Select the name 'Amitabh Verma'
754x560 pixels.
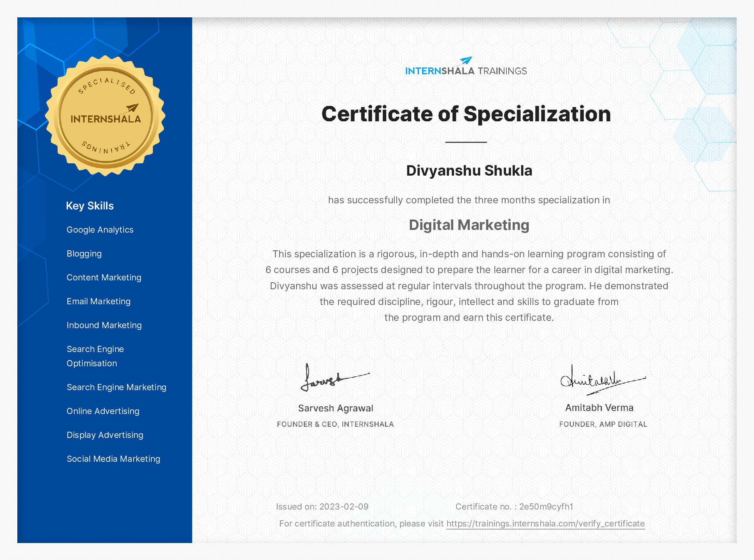(x=599, y=407)
